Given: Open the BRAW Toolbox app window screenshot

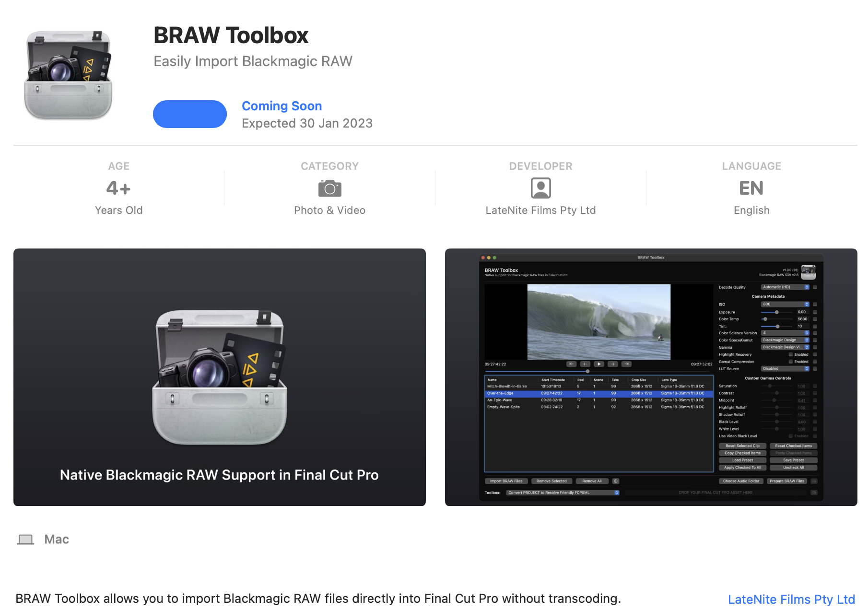Looking at the screenshot, I should click(x=651, y=377).
